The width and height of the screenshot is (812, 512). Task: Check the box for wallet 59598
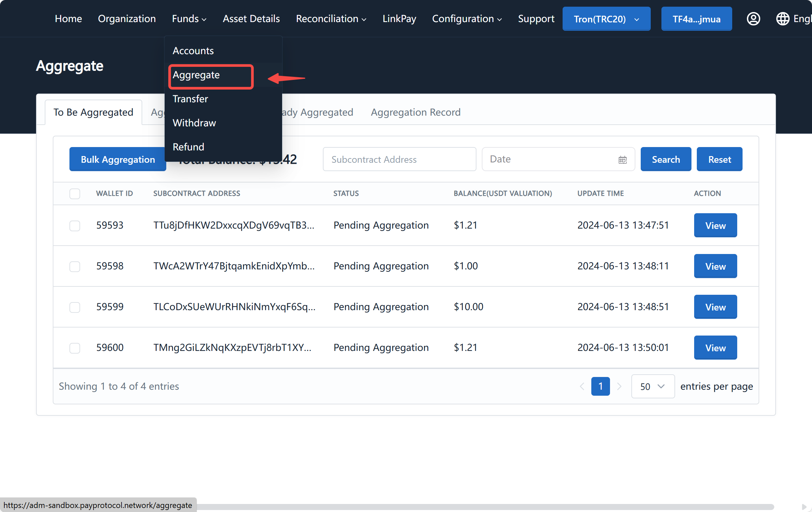tap(74, 266)
